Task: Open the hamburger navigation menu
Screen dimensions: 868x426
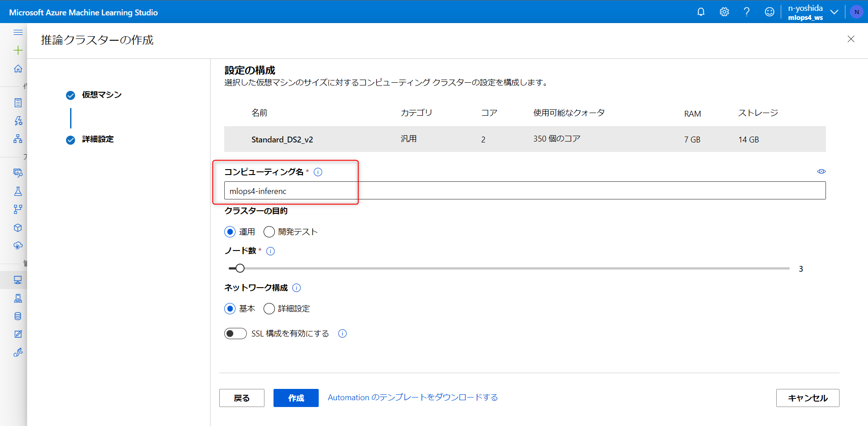Action: pos(18,32)
